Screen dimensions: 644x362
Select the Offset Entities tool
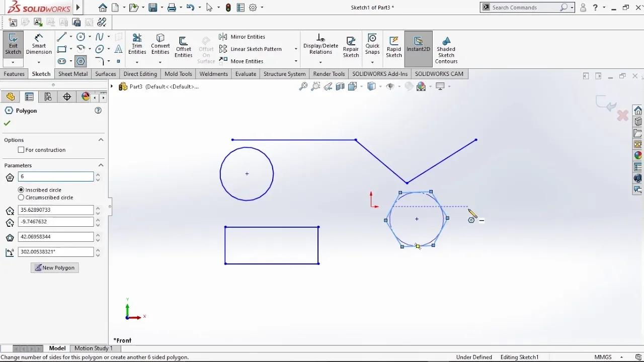(183, 46)
